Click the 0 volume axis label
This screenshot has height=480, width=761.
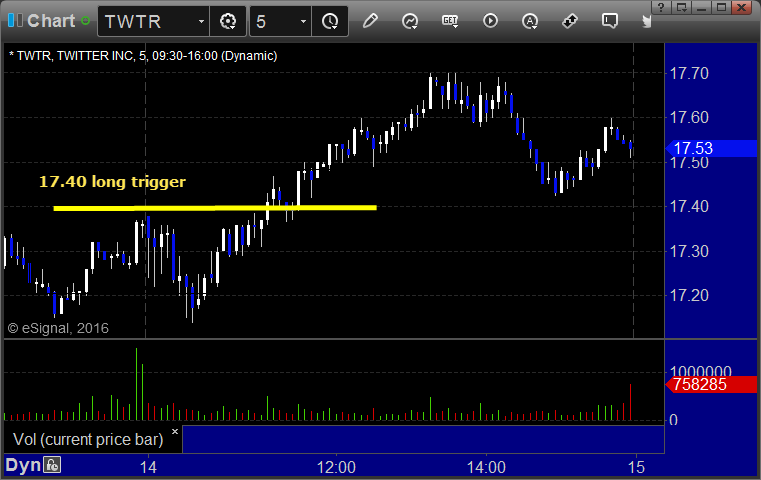coord(673,420)
